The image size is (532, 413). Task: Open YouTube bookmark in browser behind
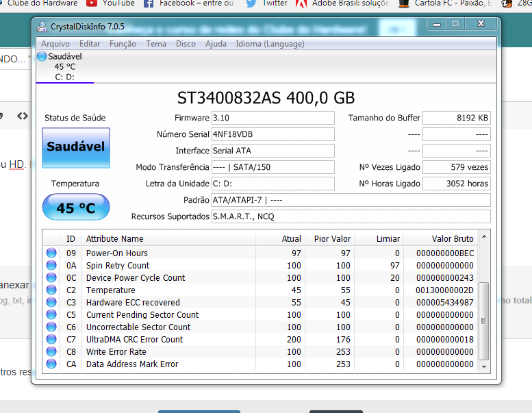(111, 3)
